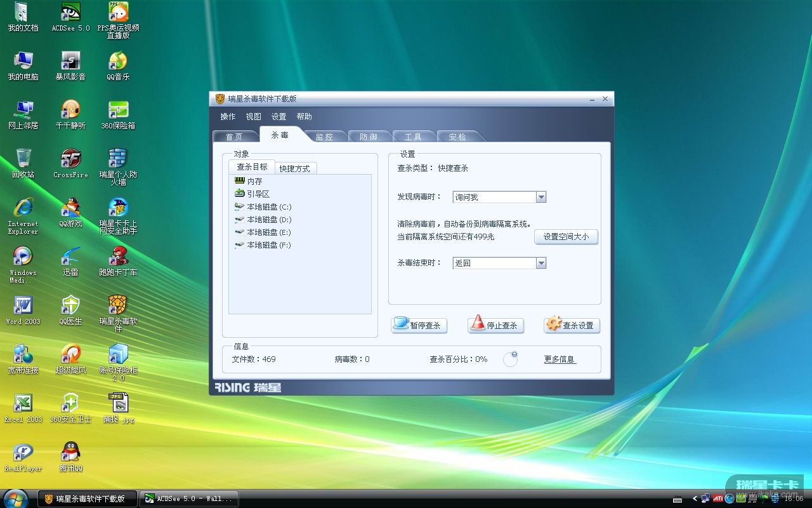Image resolution: width=812 pixels, height=508 pixels.
Task: Open the 迅雷 download shortcut
Action: pos(70,262)
